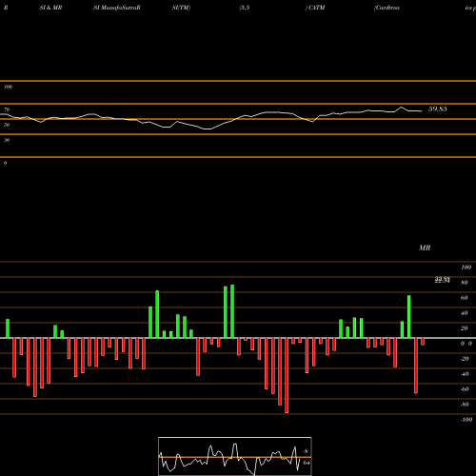The image size is (476, 476).
Task: Click the '64' label in mini chart
Action: point(307,463)
